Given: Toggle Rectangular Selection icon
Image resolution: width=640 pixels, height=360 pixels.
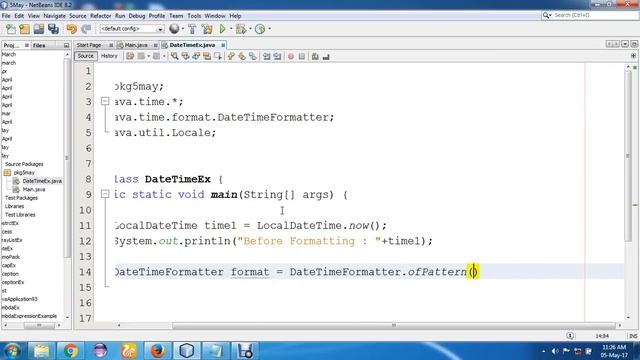Looking at the screenshot, I should pos(218,56).
